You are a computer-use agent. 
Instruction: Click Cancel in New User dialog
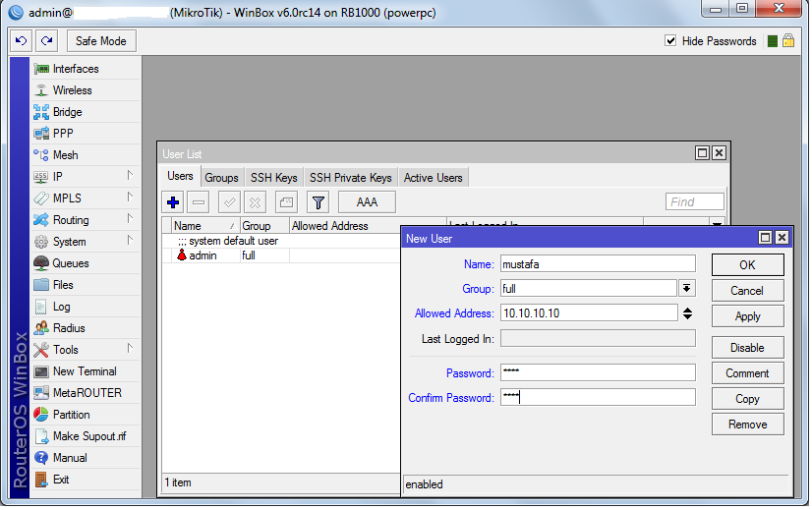747,291
